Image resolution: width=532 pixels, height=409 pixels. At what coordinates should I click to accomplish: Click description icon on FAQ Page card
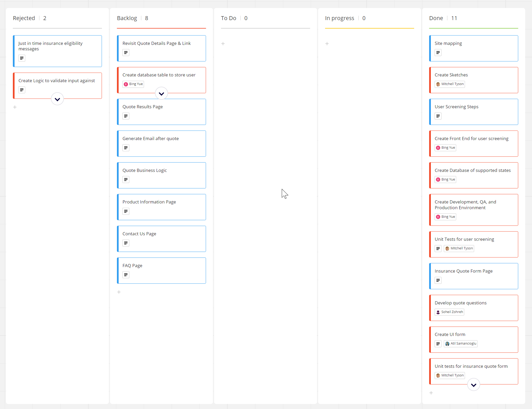click(x=126, y=275)
